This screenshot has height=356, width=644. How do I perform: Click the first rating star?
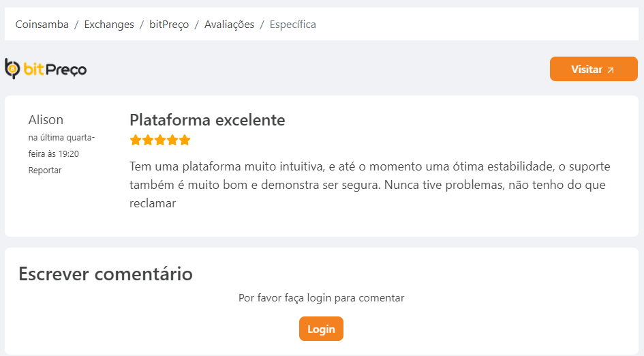(x=136, y=140)
